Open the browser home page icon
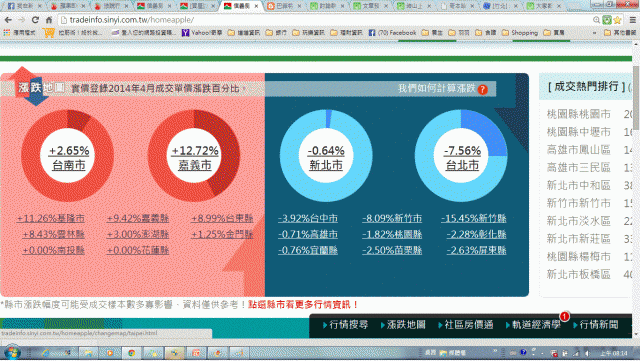The width and height of the screenshot is (640, 361). tap(49, 20)
